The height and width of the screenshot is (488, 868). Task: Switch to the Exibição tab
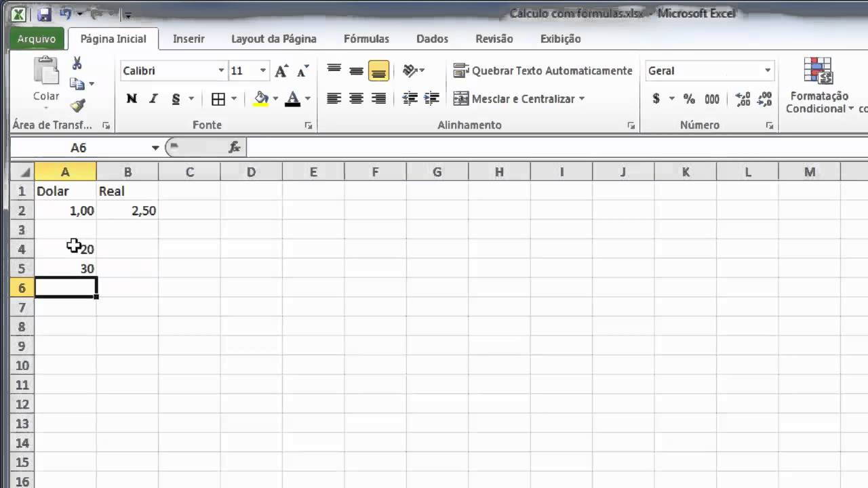560,39
